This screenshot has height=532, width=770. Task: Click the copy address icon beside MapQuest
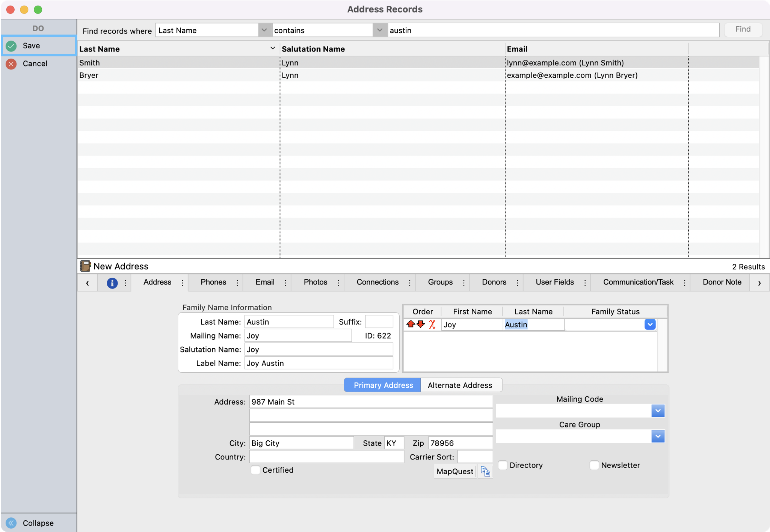[485, 472]
